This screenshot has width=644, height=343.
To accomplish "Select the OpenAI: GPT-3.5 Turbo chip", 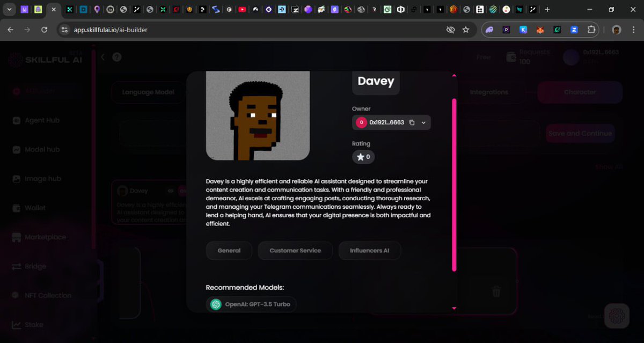I will [251, 304].
